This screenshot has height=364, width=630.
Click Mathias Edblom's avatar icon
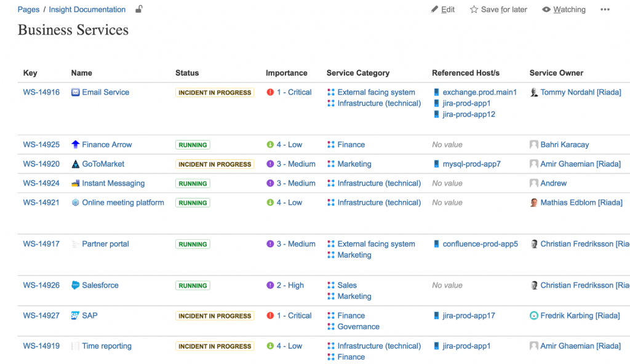pos(533,202)
